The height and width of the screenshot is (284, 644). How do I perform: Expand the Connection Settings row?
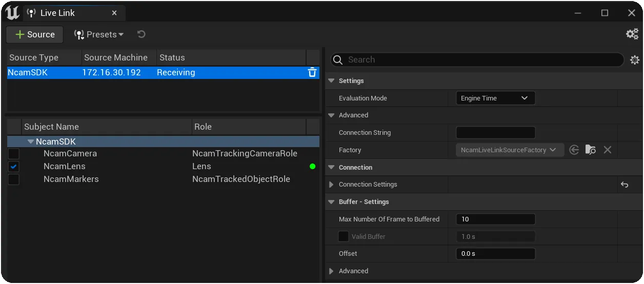(331, 185)
